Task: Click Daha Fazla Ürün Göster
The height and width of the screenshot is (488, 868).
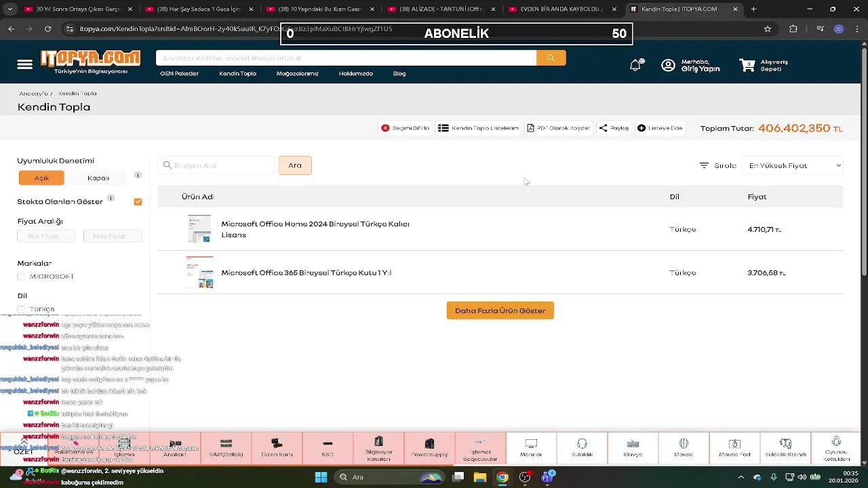Action: 500,310
